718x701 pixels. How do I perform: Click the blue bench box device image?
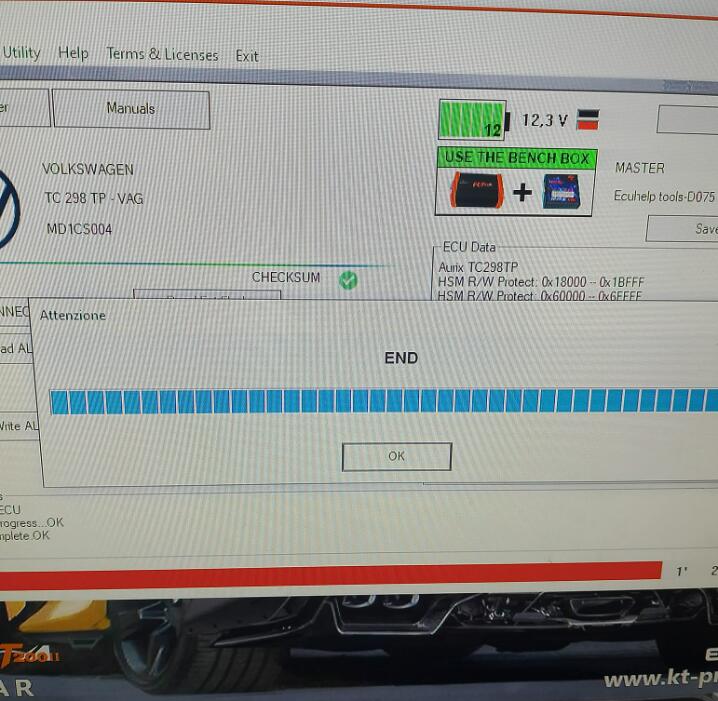[x=562, y=192]
